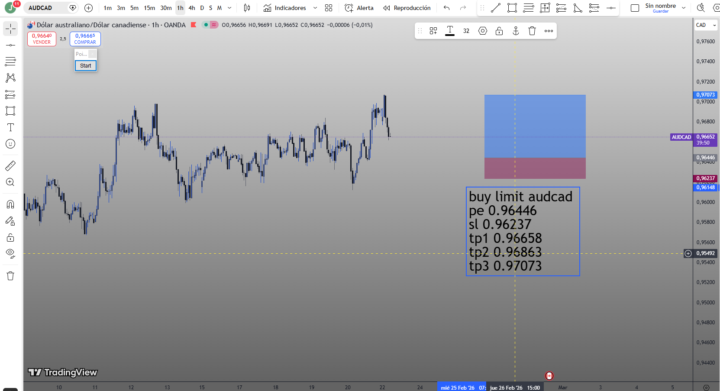Image resolution: width=720 pixels, height=391 pixels.
Task: Open the candlestick chart type selector
Action: tap(247, 8)
